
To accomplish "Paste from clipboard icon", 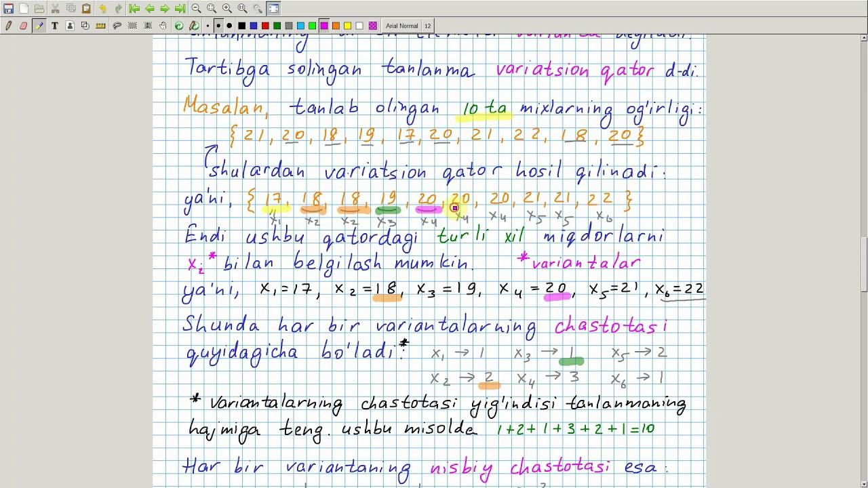I will pyautogui.click(x=86, y=9).
